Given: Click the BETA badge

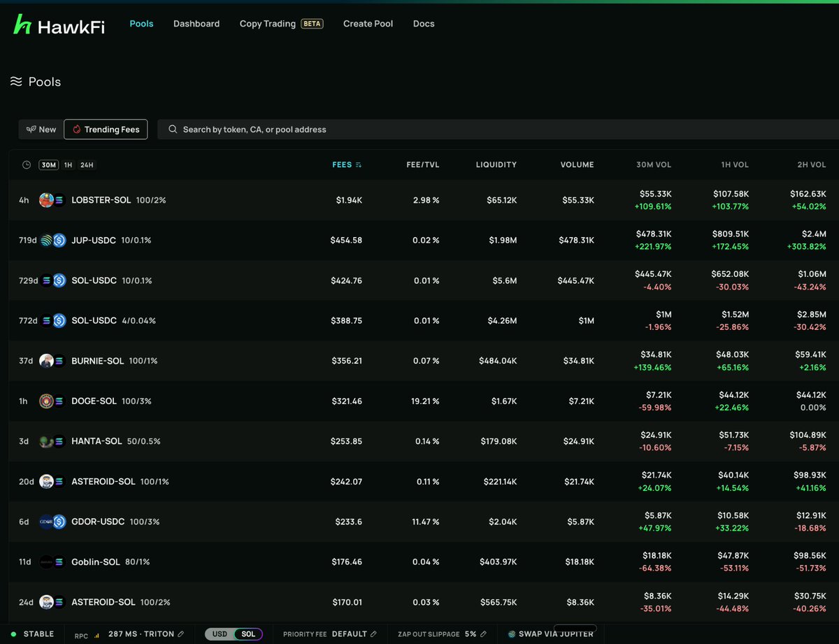Looking at the screenshot, I should (312, 24).
